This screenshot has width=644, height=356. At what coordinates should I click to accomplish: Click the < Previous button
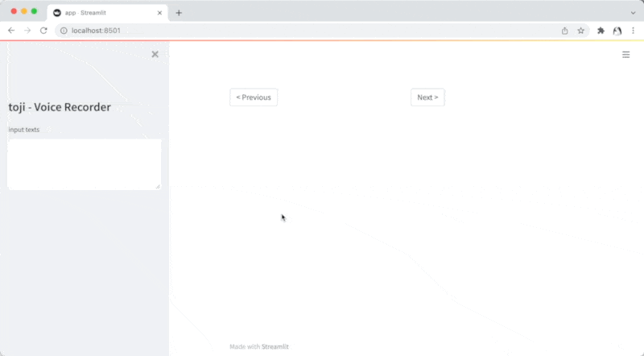[x=254, y=97]
